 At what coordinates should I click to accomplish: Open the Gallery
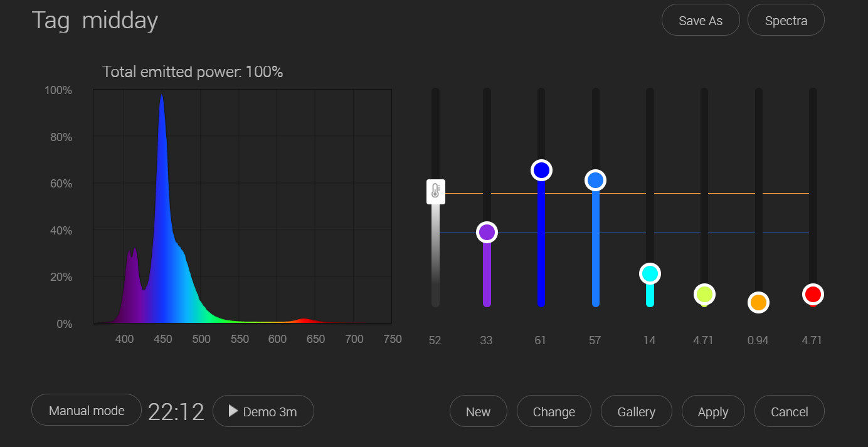pyautogui.click(x=636, y=411)
